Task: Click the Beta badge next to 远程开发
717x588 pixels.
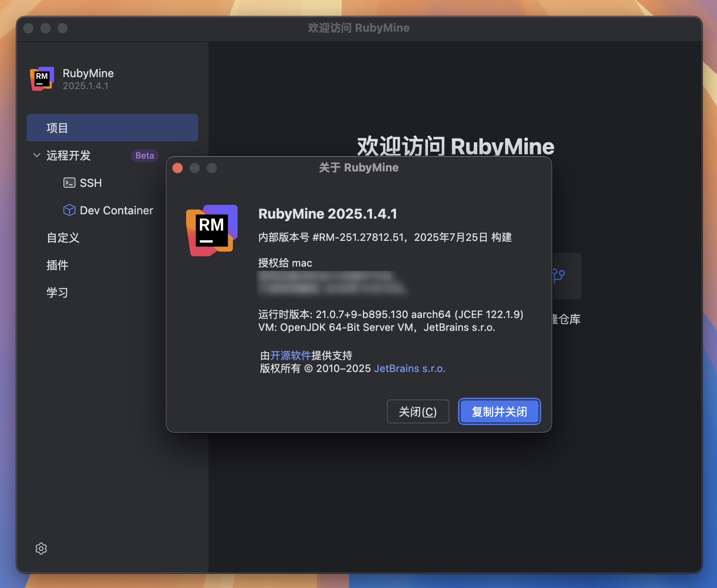Action: [x=145, y=156]
